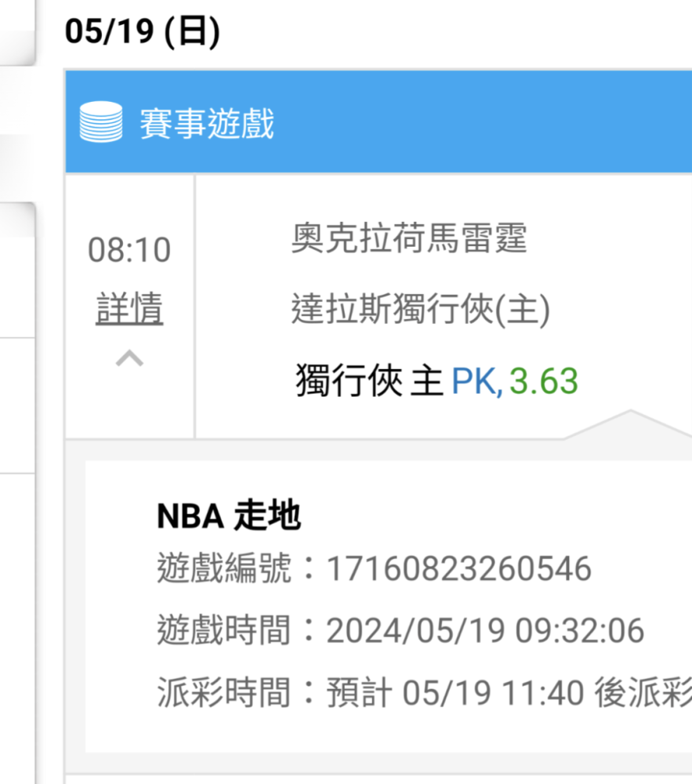Click the coin stack icon beside 賽事遊戲
692x784 pixels.
click(101, 122)
